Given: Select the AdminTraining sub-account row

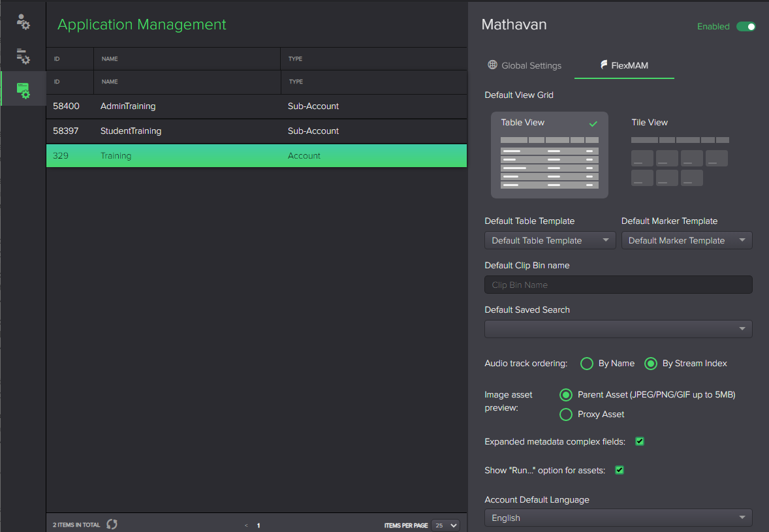Looking at the screenshot, I should (x=257, y=106).
